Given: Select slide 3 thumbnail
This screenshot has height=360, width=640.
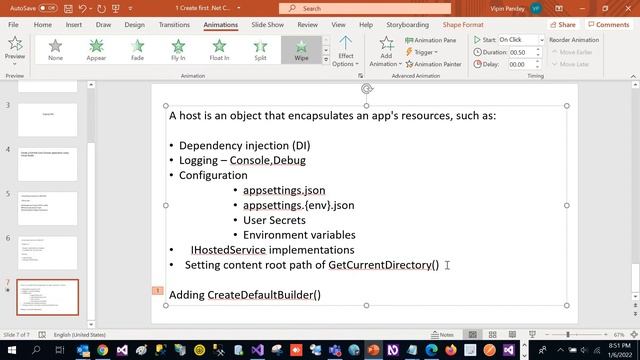Looking at the screenshot, I should point(47,120).
